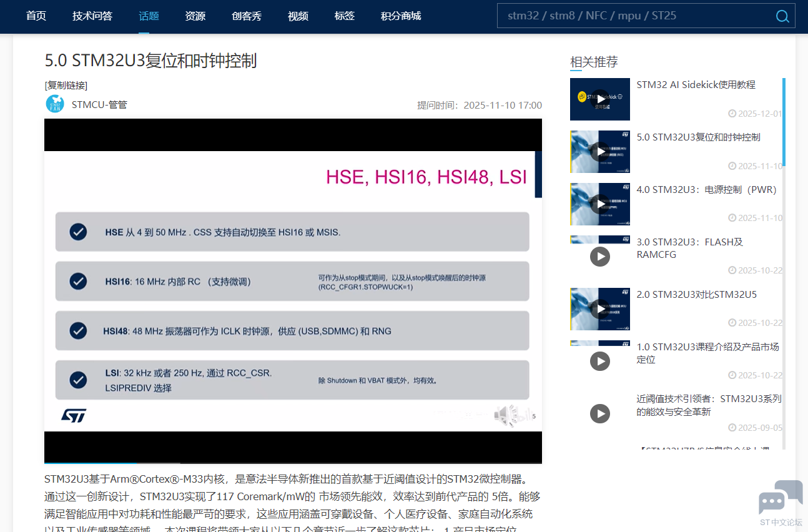
Task: Select the 话题 navigation tab
Action: 149,16
